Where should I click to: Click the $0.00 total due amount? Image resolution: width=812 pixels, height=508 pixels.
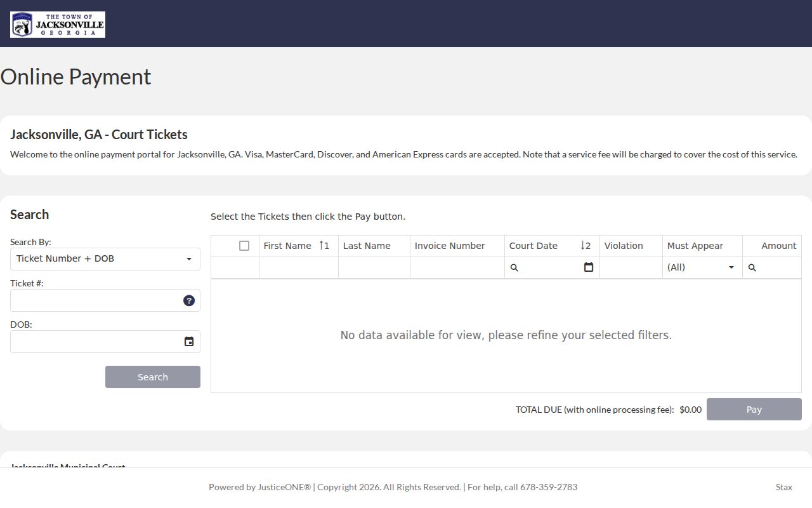690,410
